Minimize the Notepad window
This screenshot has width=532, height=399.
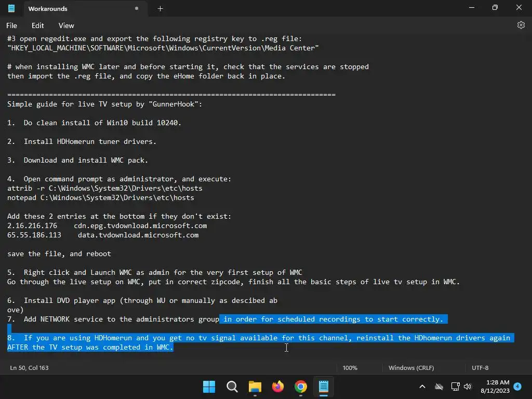click(x=472, y=7)
